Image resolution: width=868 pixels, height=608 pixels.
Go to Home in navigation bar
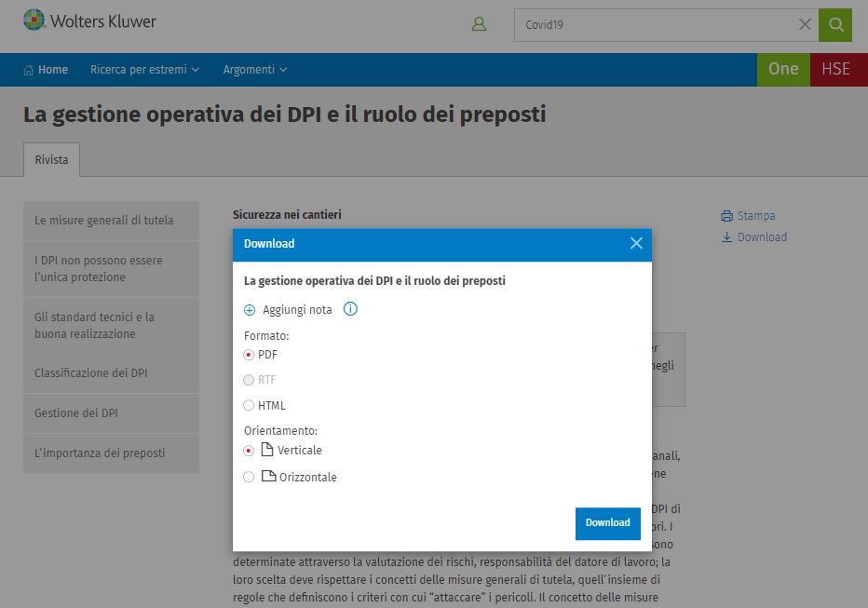click(x=46, y=70)
